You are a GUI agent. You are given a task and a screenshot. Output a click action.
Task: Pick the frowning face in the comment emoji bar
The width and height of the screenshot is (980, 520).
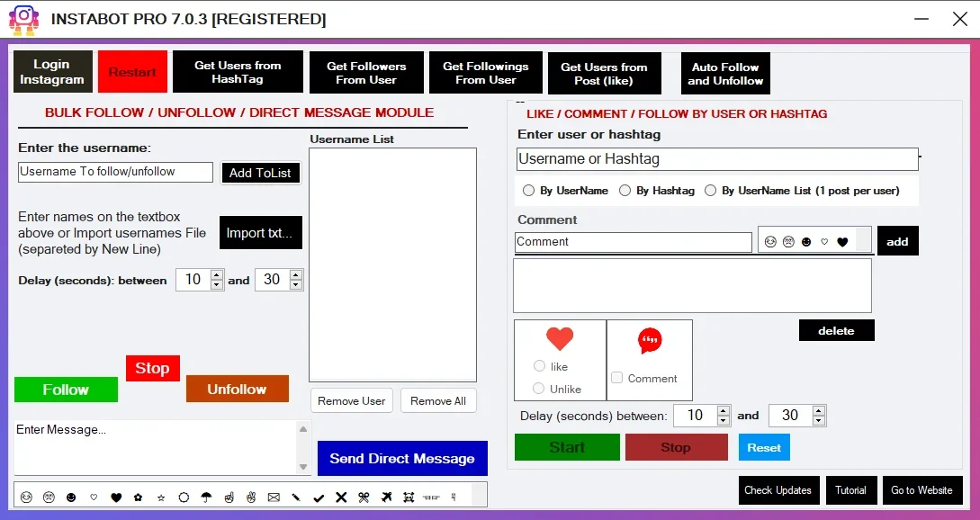(x=788, y=242)
